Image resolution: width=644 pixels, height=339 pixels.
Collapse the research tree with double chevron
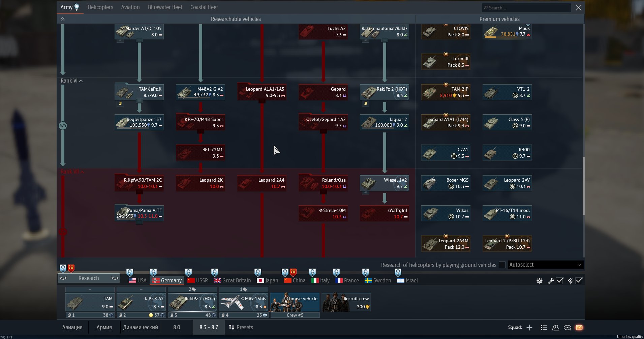click(x=63, y=19)
